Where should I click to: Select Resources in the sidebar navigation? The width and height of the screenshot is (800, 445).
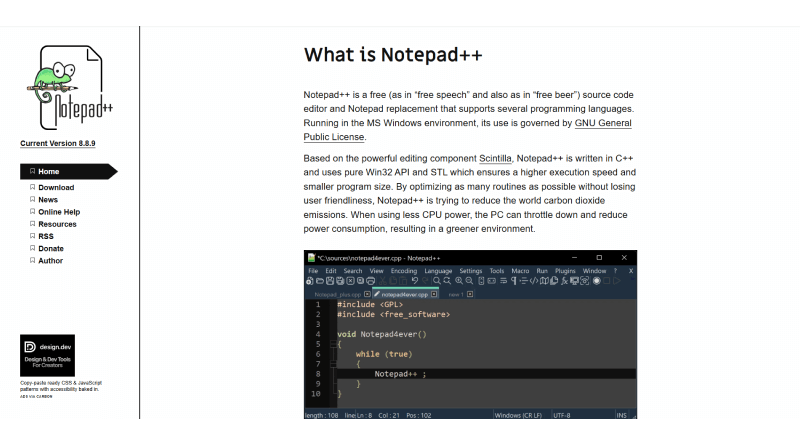(x=57, y=225)
